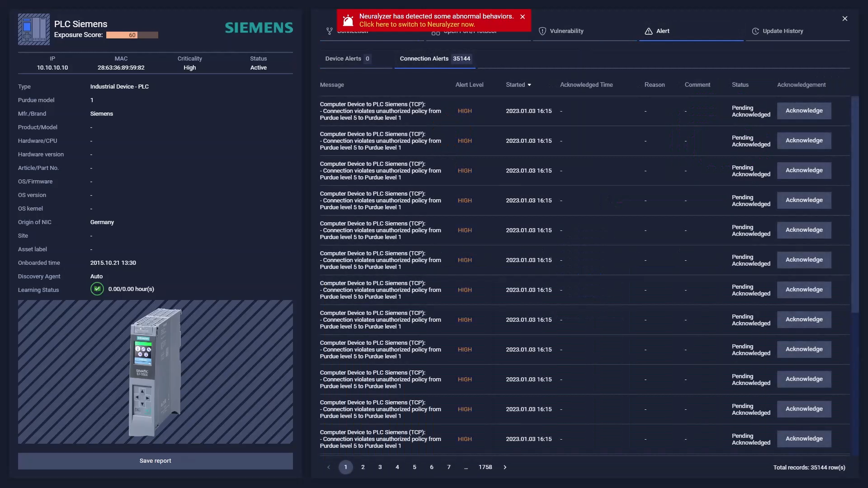The image size is (868, 488).
Task: Click the Siemens S7-1500 PLC product image
Action: tap(156, 372)
